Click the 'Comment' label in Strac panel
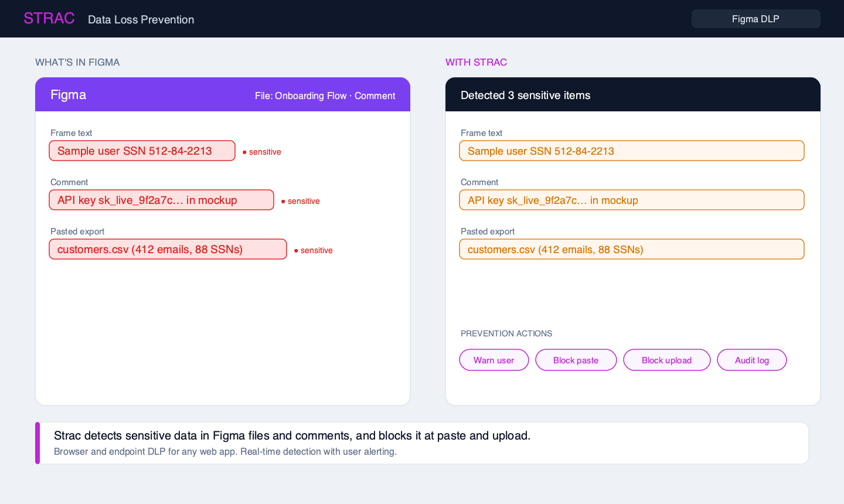The image size is (844, 504). 479,182
